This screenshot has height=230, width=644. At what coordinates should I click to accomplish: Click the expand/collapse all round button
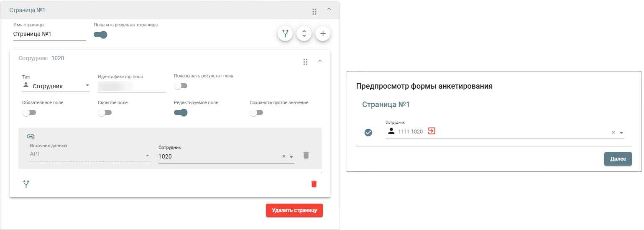coord(304,34)
